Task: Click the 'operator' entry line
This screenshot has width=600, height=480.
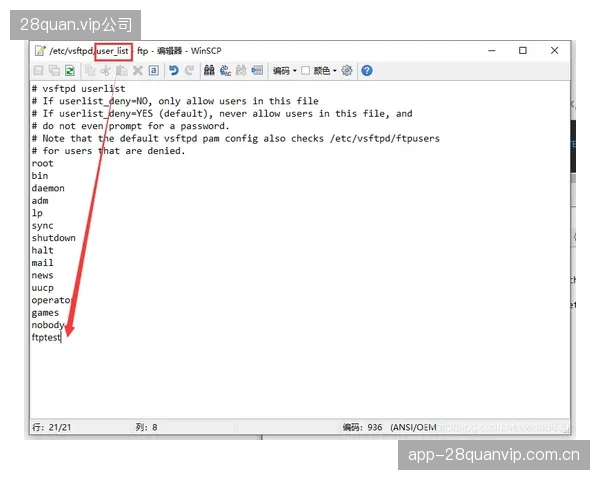Action: [x=51, y=300]
